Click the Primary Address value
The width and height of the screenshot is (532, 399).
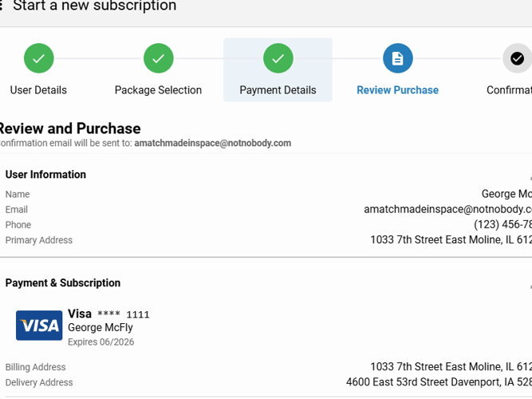451,240
